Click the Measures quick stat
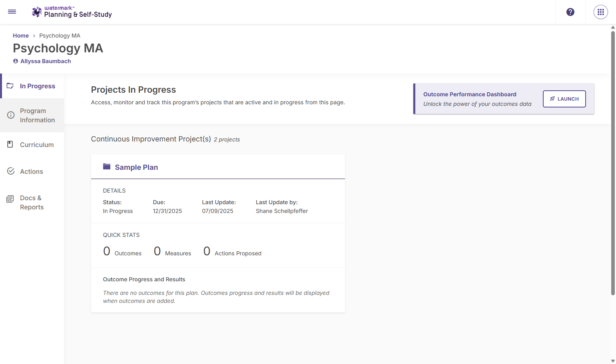The height and width of the screenshot is (364, 616). [x=172, y=251]
